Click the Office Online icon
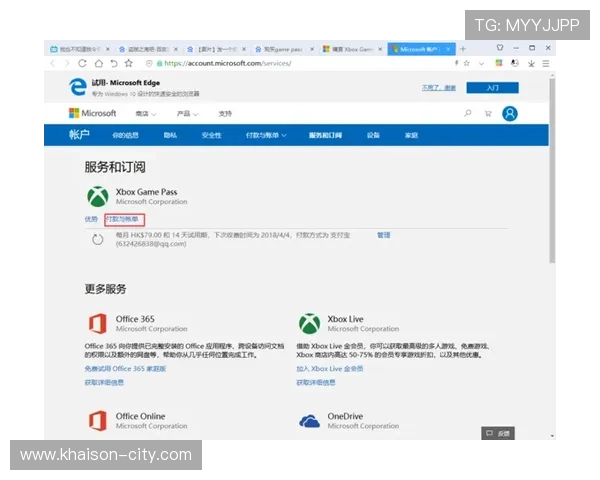The image size is (600, 480). click(98, 421)
